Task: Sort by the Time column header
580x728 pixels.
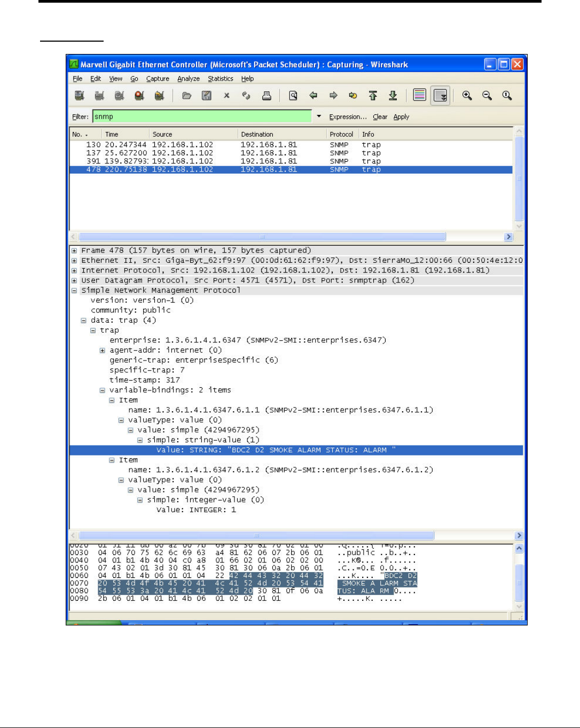Action: (x=125, y=134)
